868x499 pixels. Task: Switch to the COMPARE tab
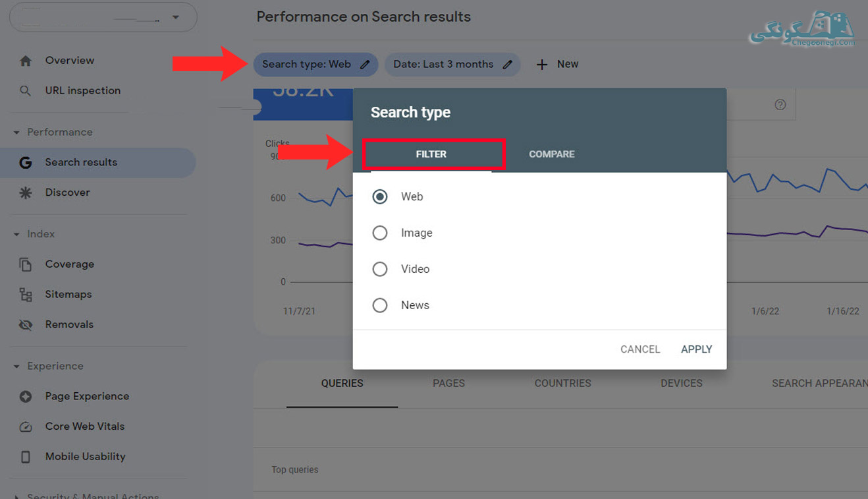tap(552, 154)
